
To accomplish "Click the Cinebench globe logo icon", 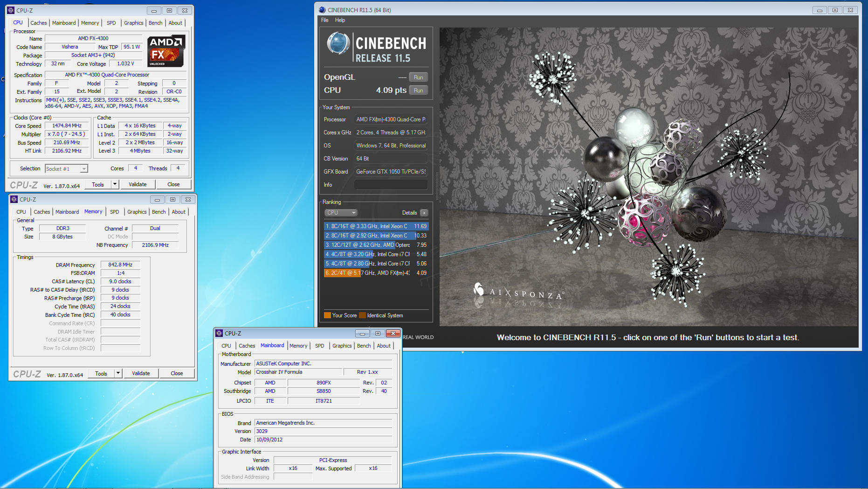I will coord(338,44).
